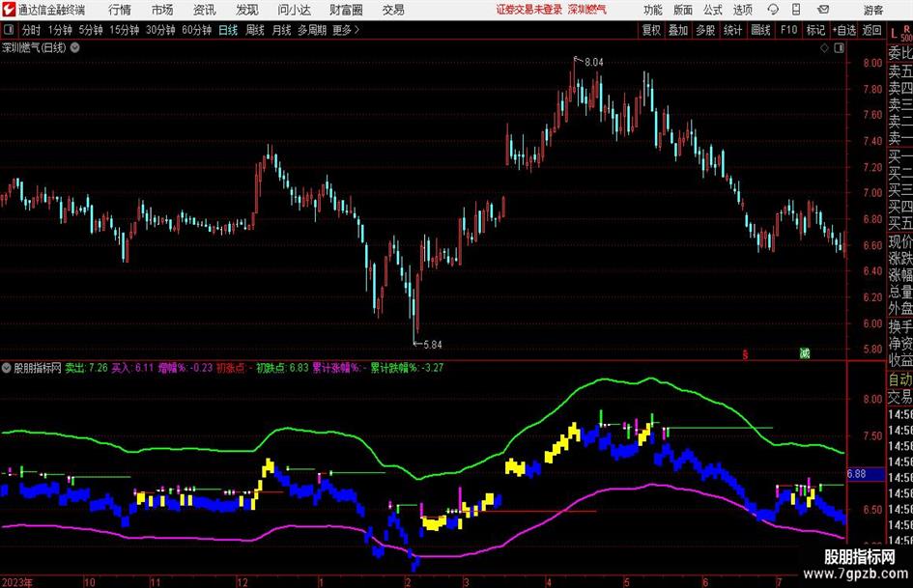
Task: Select the 日线 daily period tab
Action: 228,30
